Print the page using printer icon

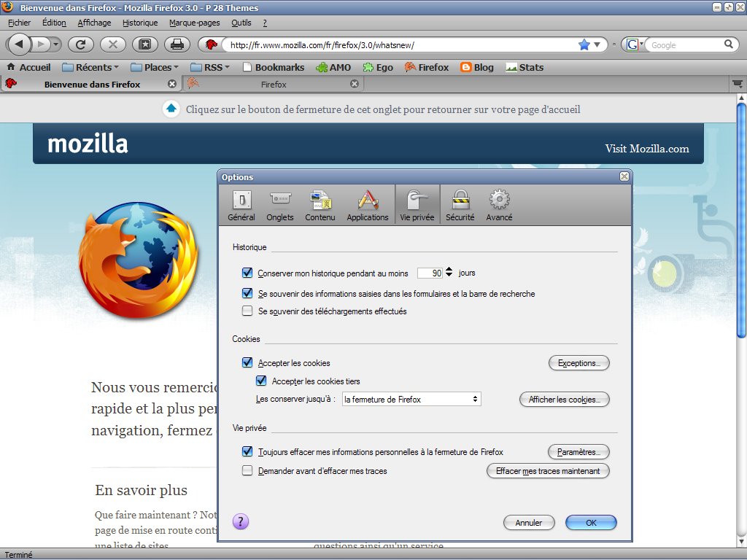[177, 44]
